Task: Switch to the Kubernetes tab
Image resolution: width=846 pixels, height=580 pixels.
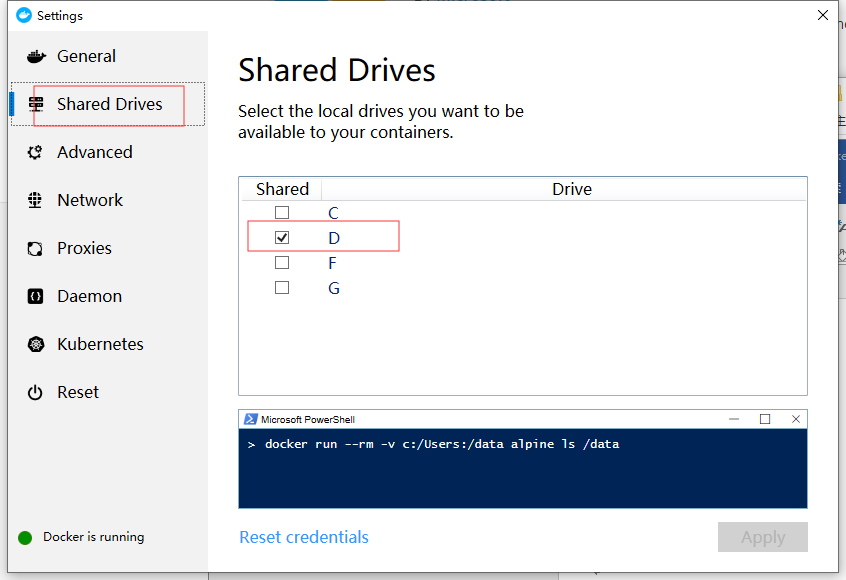Action: click(x=108, y=344)
